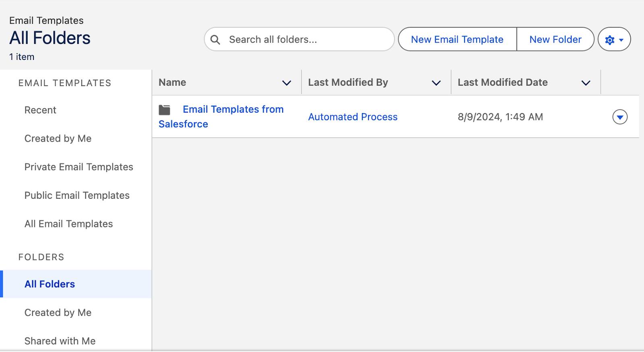Screen dimensions: 644x352
Task: Open the row actions arrow for the folder entry
Action: pyautogui.click(x=620, y=117)
